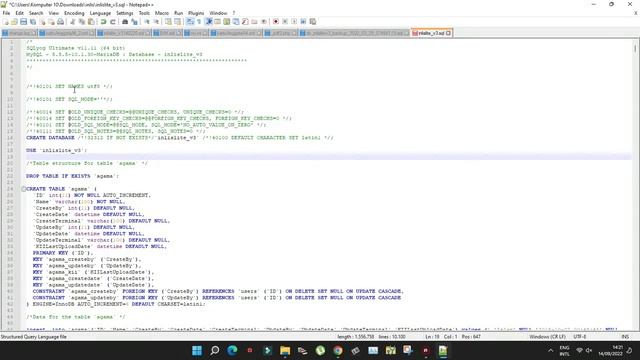Image resolution: width=640 pixels, height=360 pixels.
Task: Open Find dialog with binoculars icon
Action: point(125,21)
